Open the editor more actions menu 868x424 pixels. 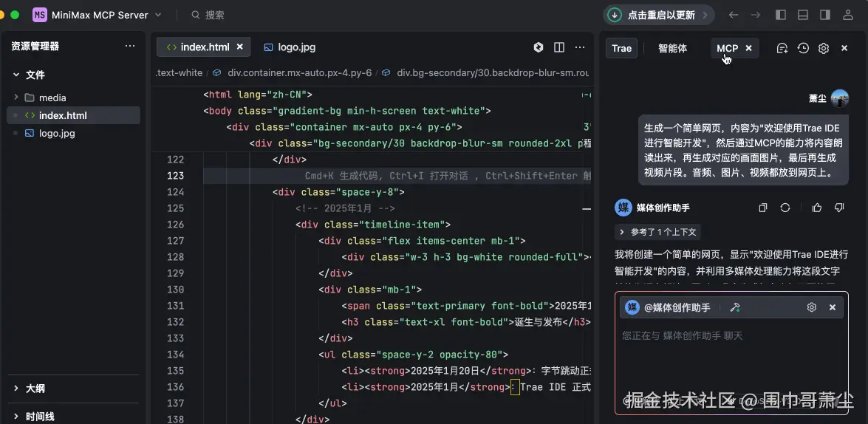point(580,47)
